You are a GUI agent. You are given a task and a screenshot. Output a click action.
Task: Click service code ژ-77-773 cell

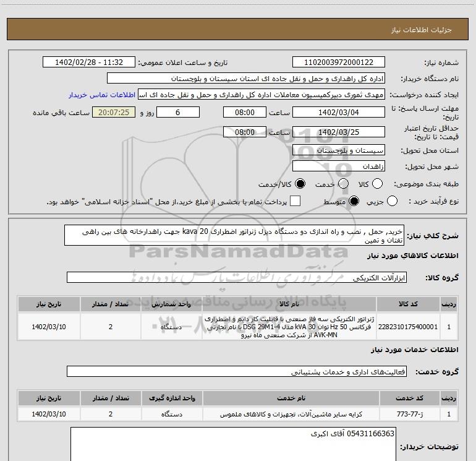coord(409,414)
